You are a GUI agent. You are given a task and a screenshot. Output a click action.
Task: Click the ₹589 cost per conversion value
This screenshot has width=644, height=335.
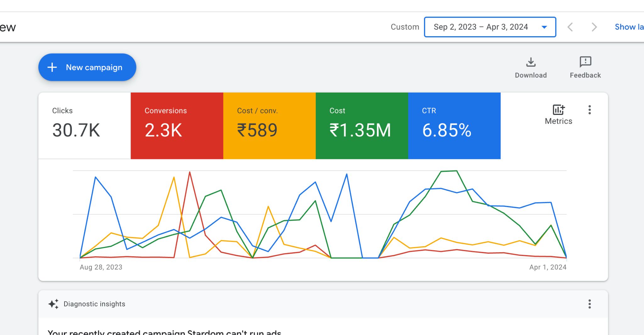click(x=257, y=130)
